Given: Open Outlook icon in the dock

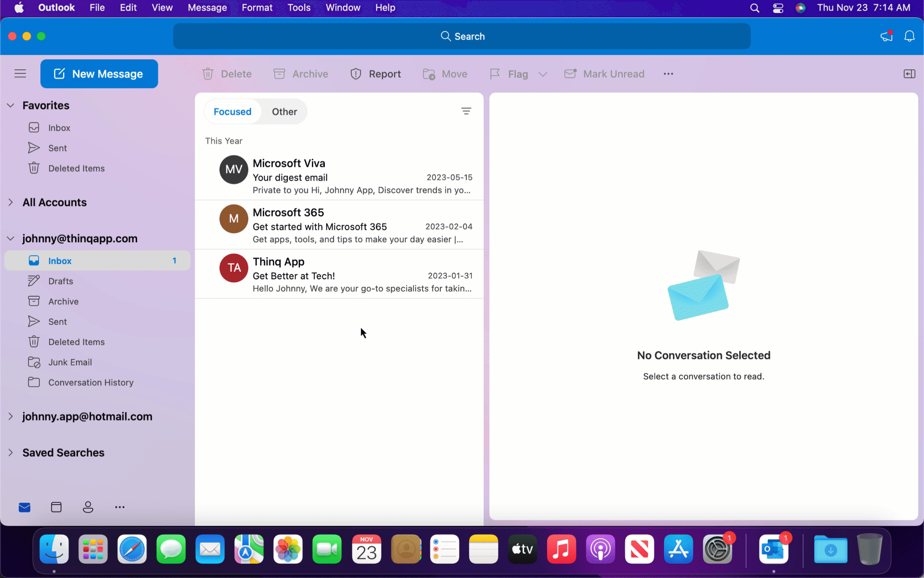Looking at the screenshot, I should 773,549.
